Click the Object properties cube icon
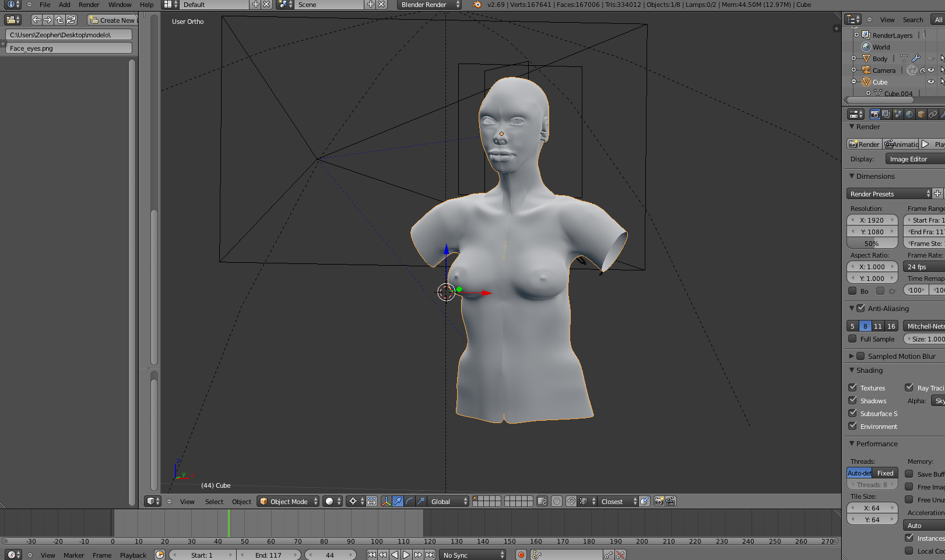 921,114
